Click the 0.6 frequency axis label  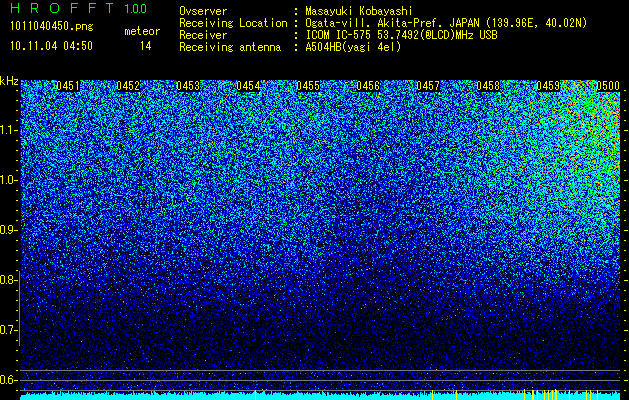[7, 380]
